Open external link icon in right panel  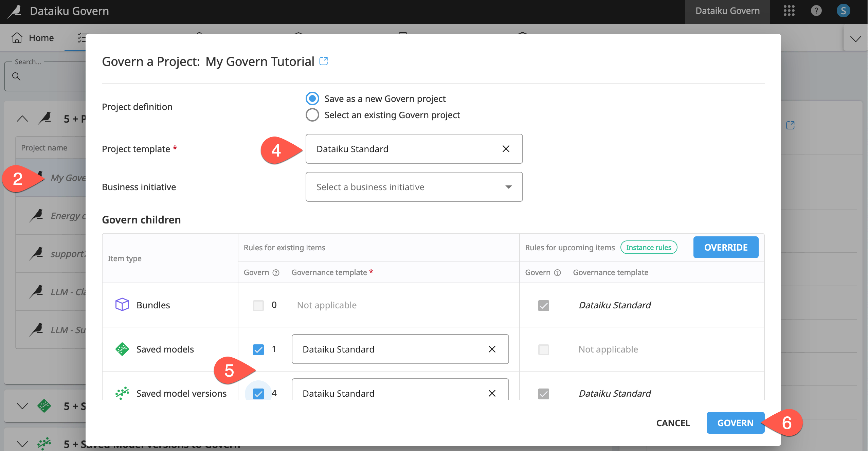click(x=790, y=125)
